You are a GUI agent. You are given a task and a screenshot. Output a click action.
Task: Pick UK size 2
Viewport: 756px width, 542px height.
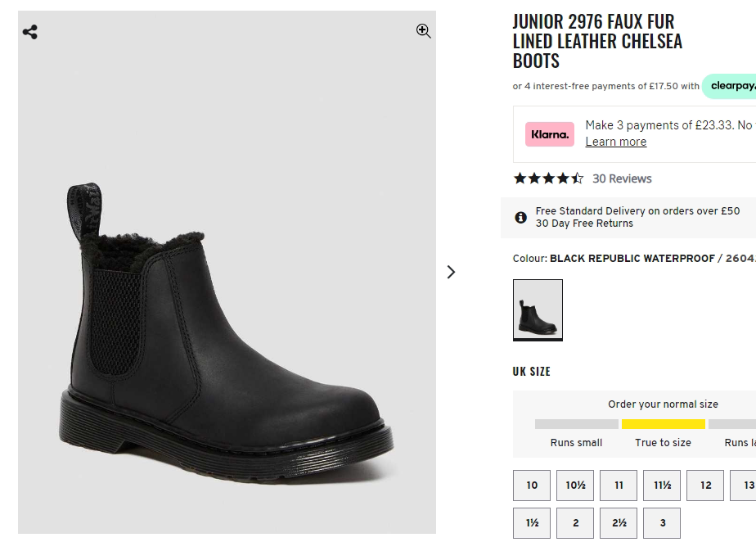575,523
